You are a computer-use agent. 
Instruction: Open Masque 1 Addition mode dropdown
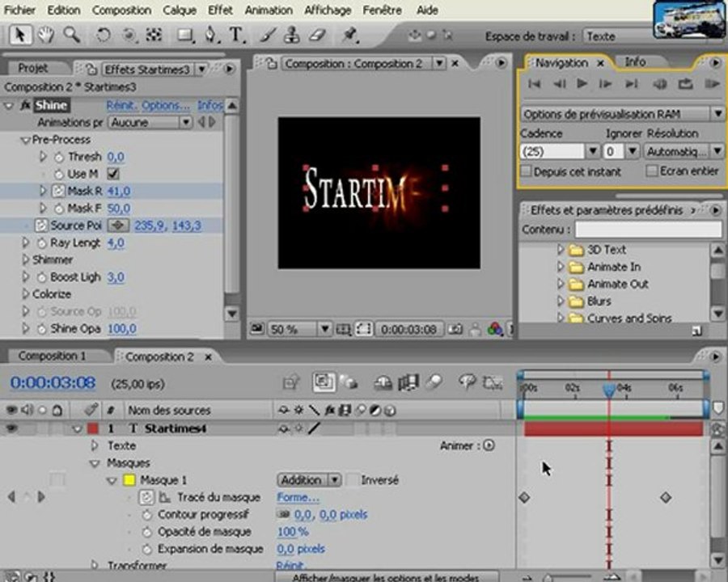[310, 479]
